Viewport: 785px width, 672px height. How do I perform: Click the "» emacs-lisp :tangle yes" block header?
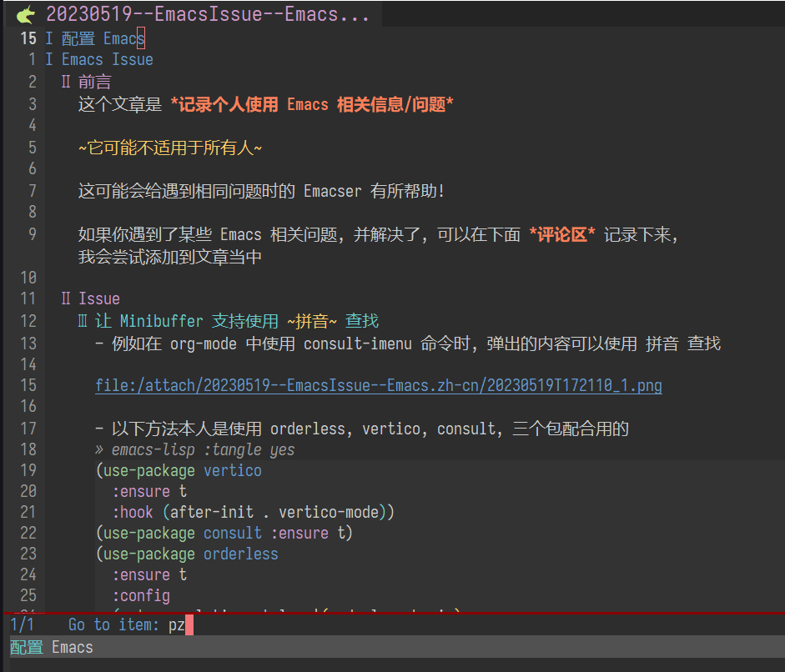[x=195, y=450]
